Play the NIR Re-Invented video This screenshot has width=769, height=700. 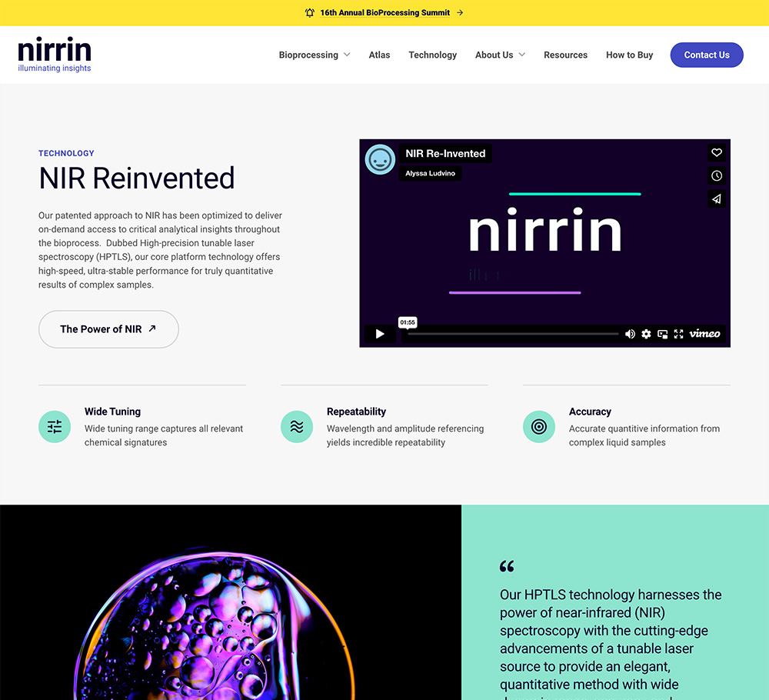tap(379, 334)
